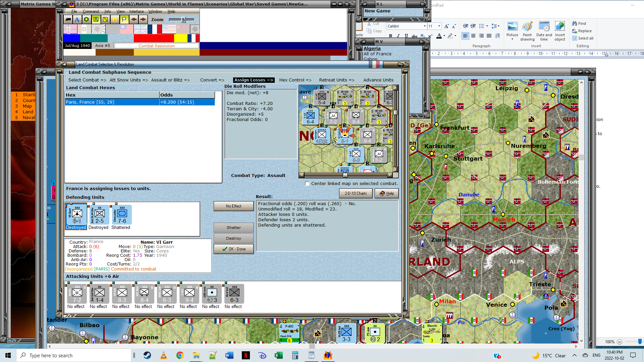Toggle Strikethrough formatting in WordPad
The image size is (644, 362).
click(x=415, y=36)
